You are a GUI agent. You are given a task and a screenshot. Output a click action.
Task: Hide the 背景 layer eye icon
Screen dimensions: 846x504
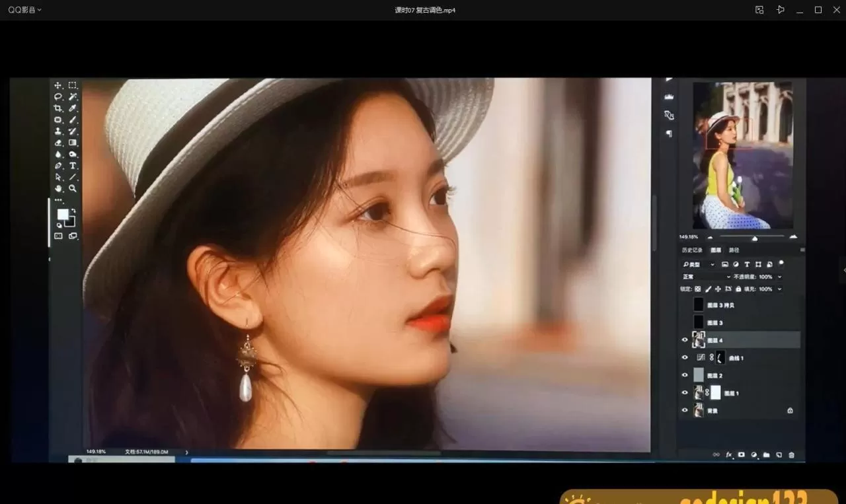click(685, 410)
